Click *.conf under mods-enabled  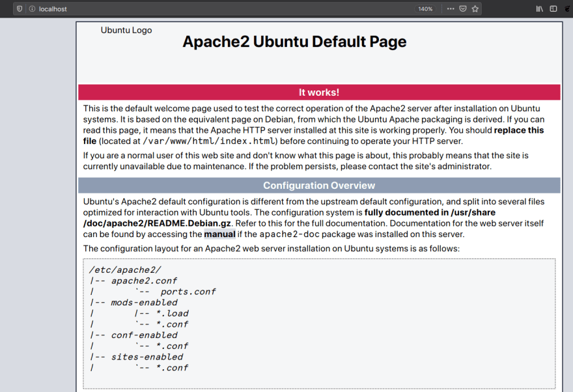coord(172,324)
